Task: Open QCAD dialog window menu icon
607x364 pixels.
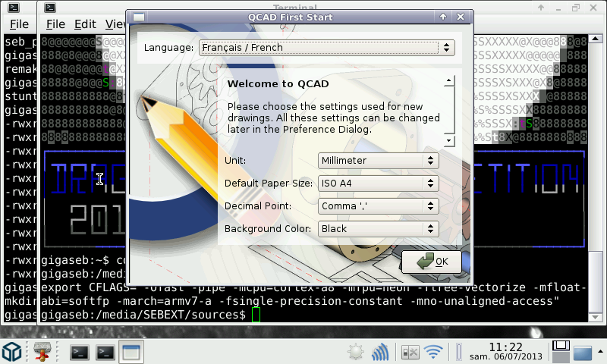Action: [x=139, y=17]
